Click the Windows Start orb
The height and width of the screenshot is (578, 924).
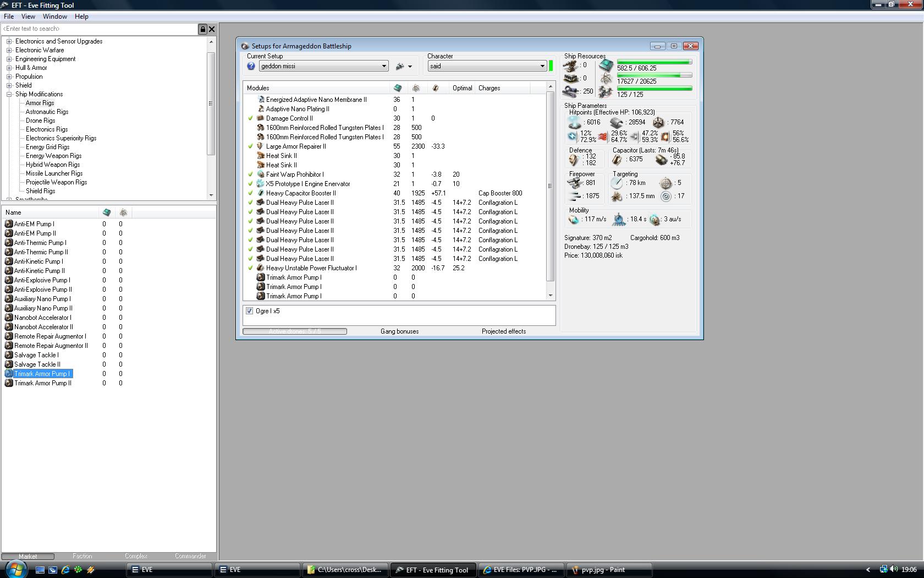15,569
